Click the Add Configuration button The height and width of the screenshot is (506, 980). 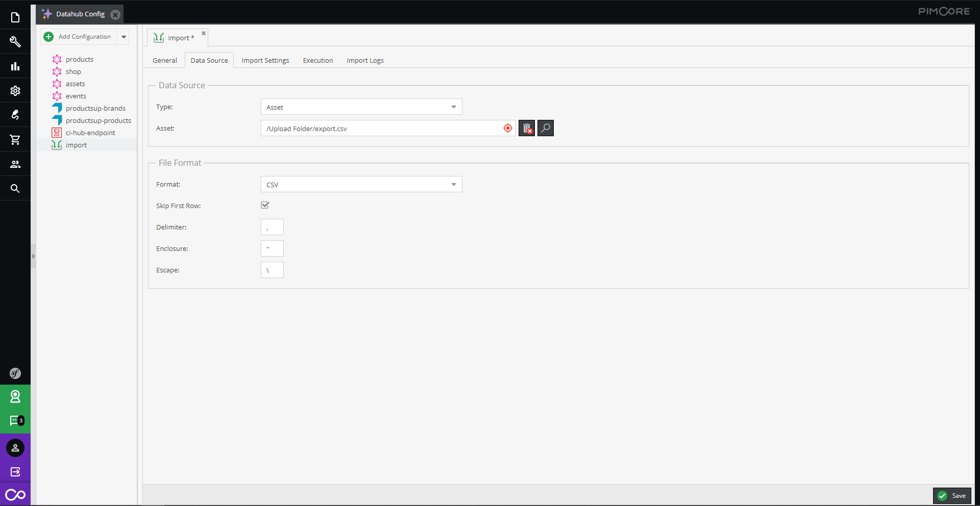(78, 37)
